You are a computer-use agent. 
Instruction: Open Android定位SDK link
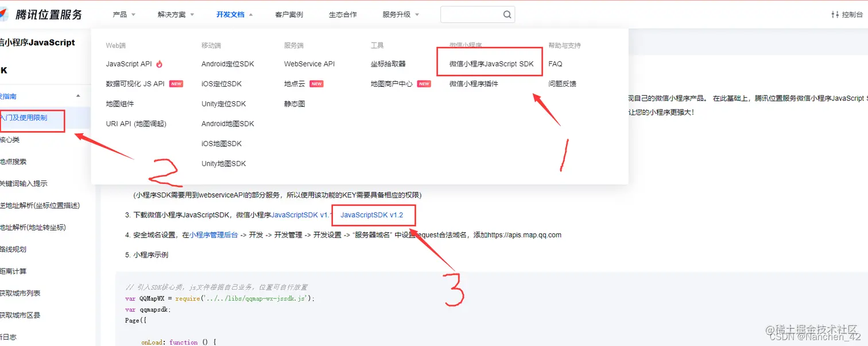228,64
